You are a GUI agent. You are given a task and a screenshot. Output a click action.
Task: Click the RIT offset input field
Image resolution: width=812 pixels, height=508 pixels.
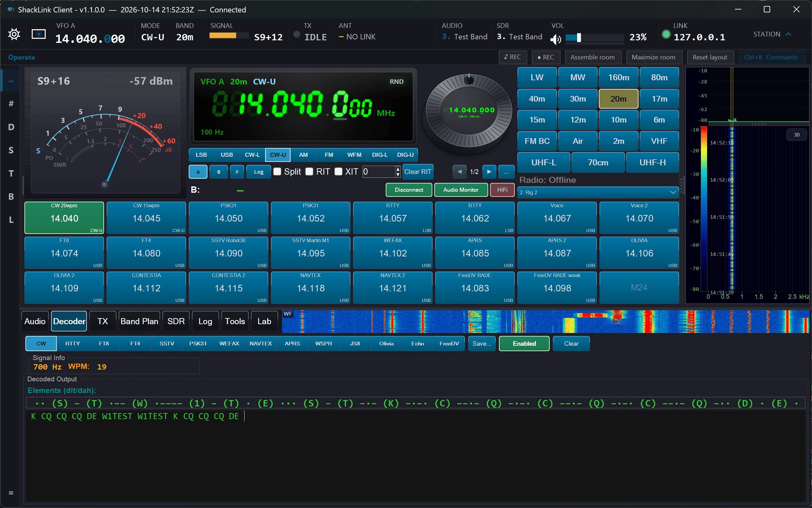click(x=379, y=172)
